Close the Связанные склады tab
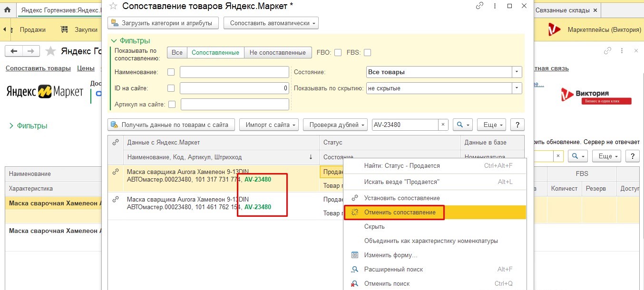 coord(595,10)
